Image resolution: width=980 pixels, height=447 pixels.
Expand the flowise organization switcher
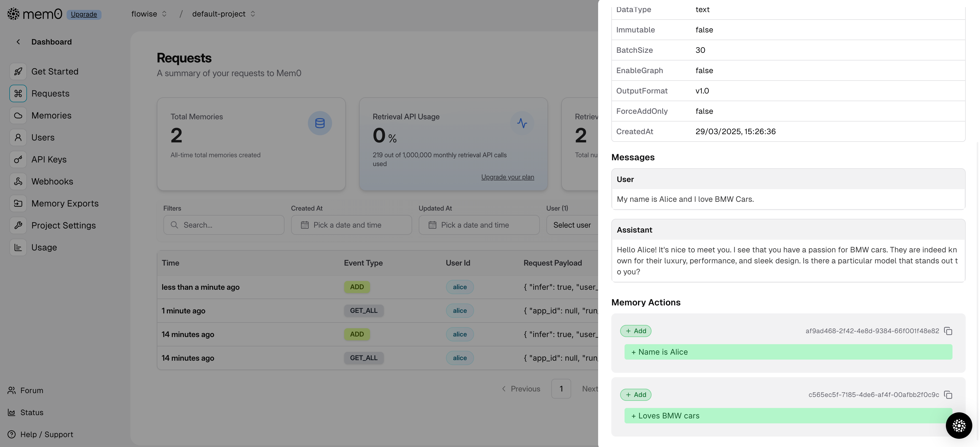[149, 14]
